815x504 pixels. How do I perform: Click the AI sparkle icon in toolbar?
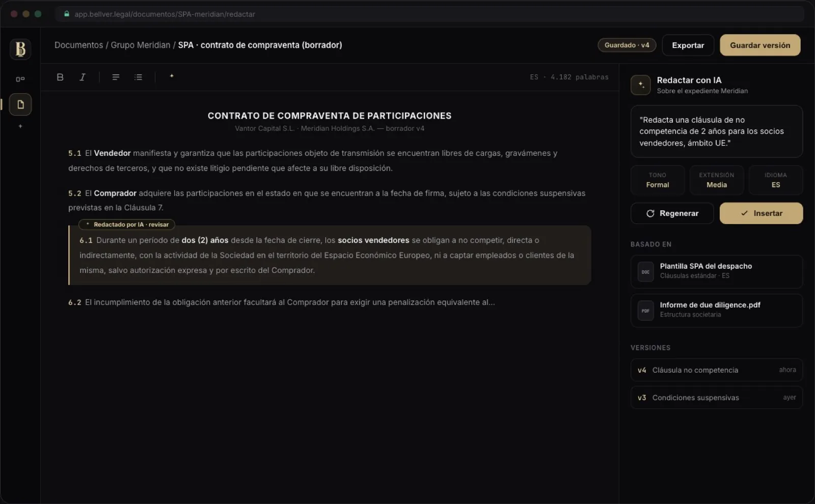coord(172,76)
